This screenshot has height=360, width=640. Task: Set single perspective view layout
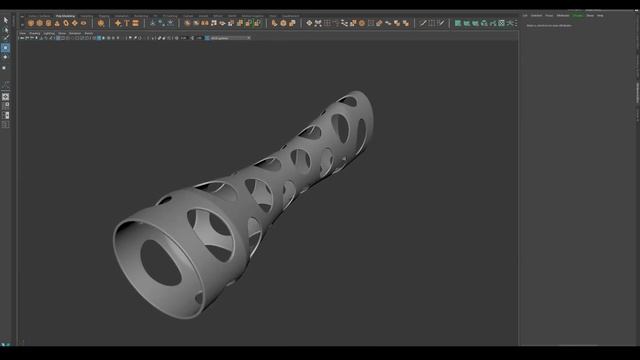(5, 97)
